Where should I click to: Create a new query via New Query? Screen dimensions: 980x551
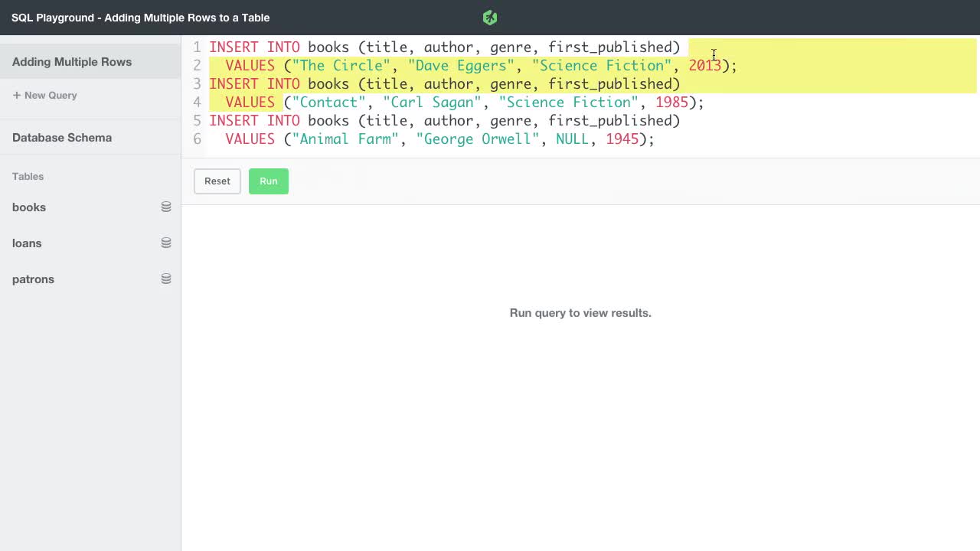pos(44,95)
